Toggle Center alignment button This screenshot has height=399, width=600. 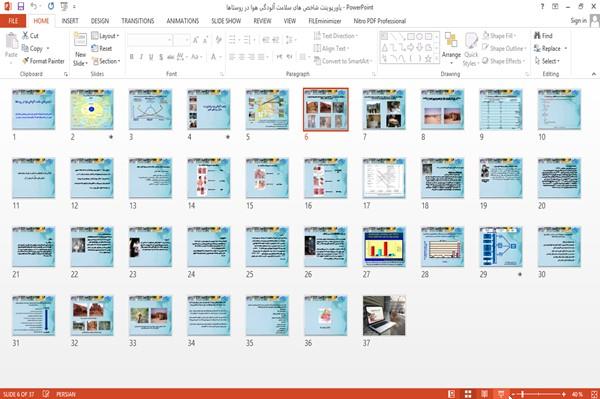coord(241,57)
